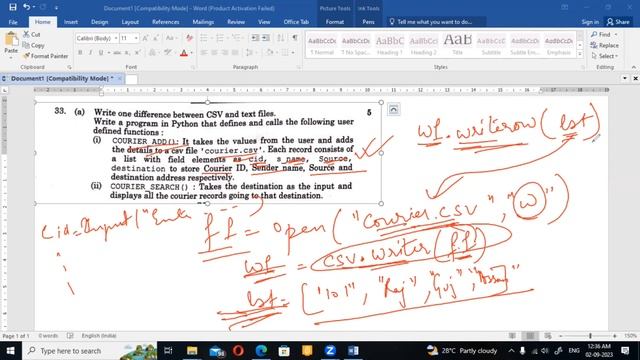Open the References tab
The height and width of the screenshot is (360, 640).
pyautogui.click(x=165, y=22)
